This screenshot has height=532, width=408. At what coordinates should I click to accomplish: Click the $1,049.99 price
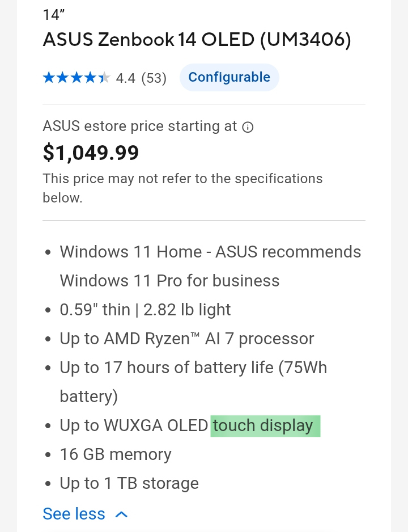coord(91,153)
